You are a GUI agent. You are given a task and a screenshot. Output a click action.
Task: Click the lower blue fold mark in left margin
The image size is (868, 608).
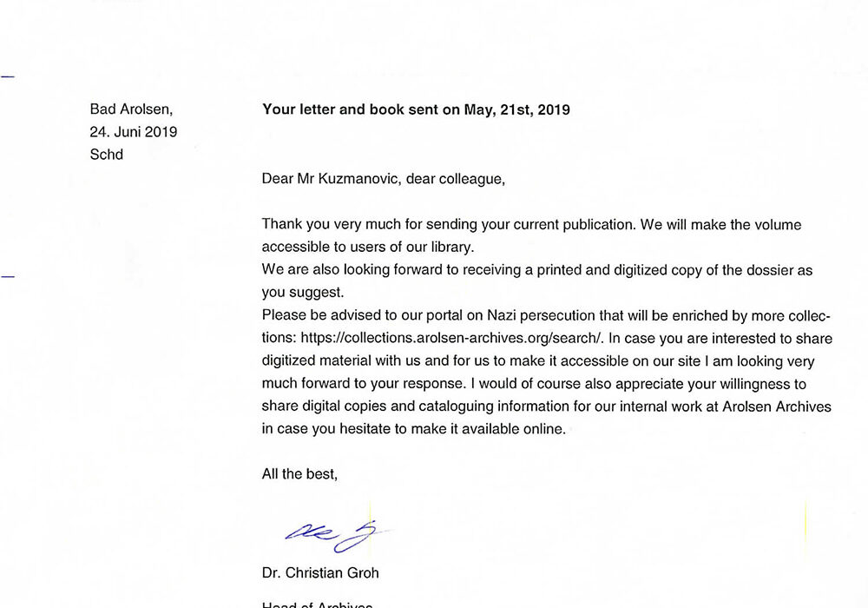click(x=8, y=276)
